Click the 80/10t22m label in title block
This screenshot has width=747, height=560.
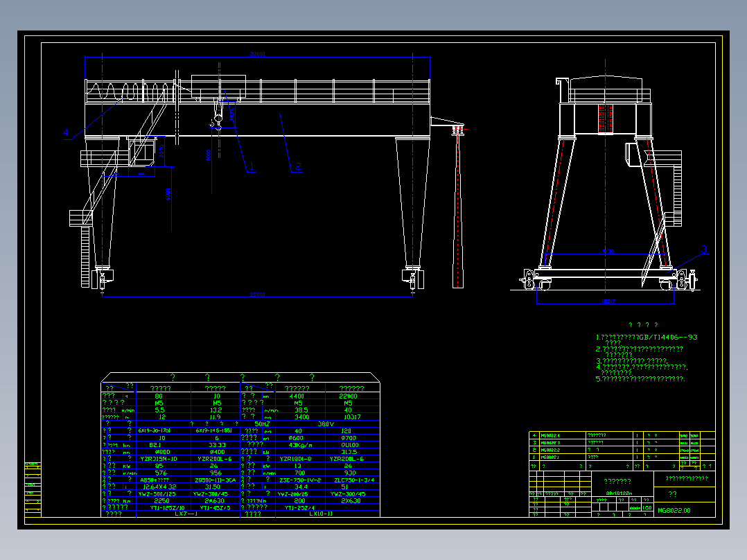(619, 493)
